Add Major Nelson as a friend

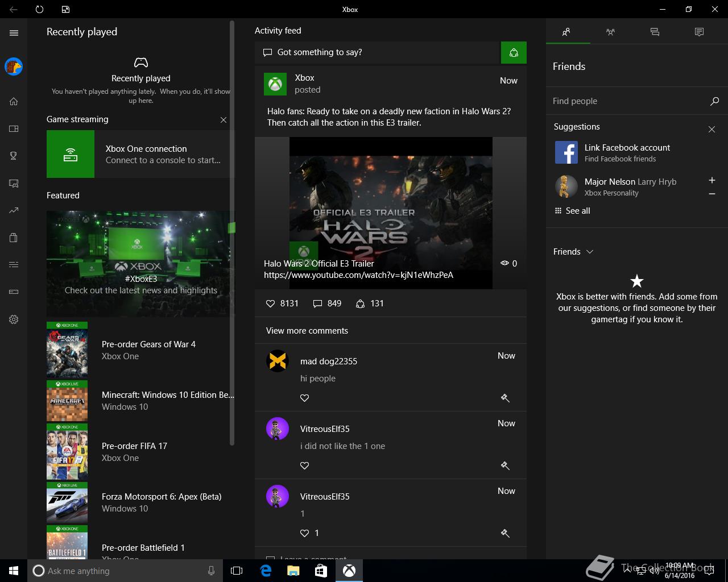(x=712, y=180)
